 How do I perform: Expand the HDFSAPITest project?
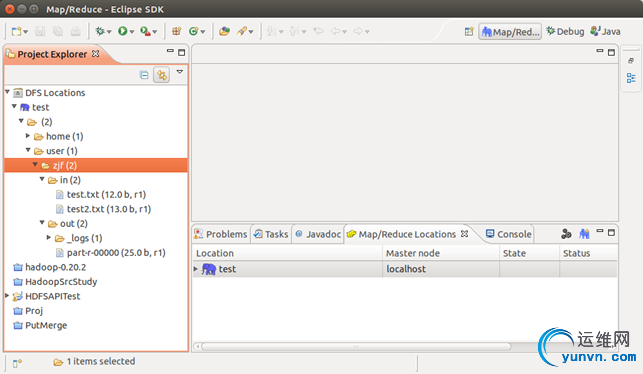pyautogui.click(x=7, y=295)
